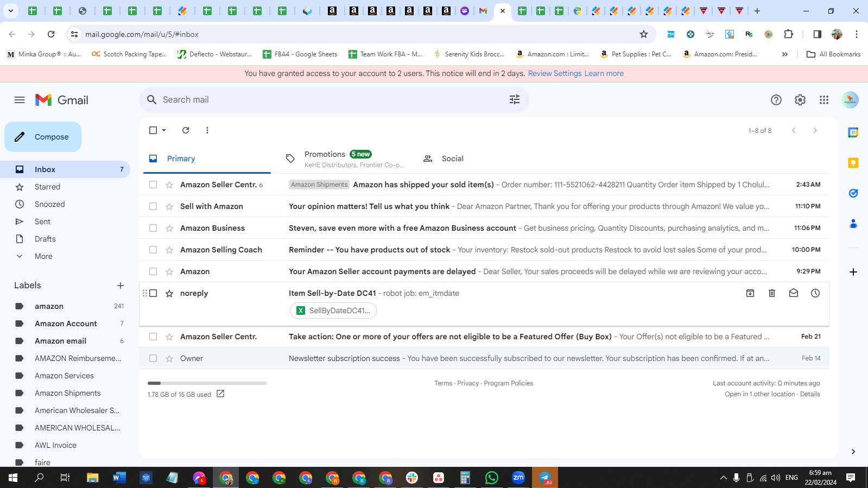The height and width of the screenshot is (488, 868).
Task: Bookmark this page with the star icon
Action: point(644,34)
